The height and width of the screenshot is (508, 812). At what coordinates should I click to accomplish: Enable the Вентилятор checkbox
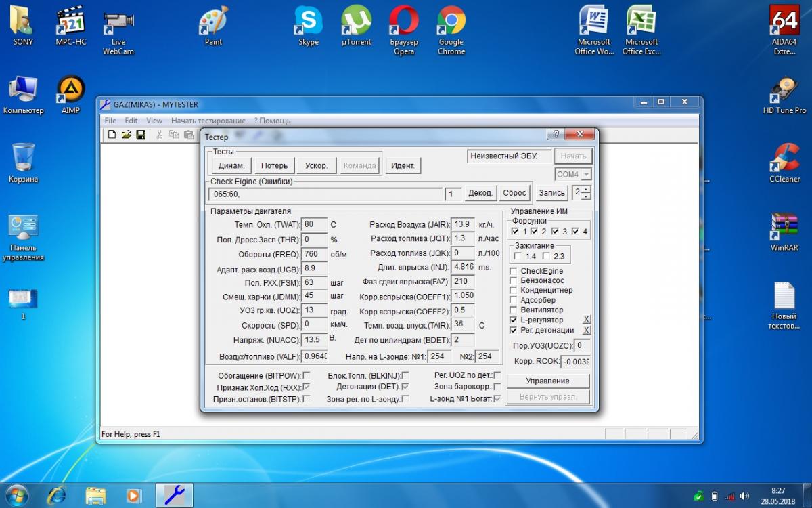[x=514, y=310]
